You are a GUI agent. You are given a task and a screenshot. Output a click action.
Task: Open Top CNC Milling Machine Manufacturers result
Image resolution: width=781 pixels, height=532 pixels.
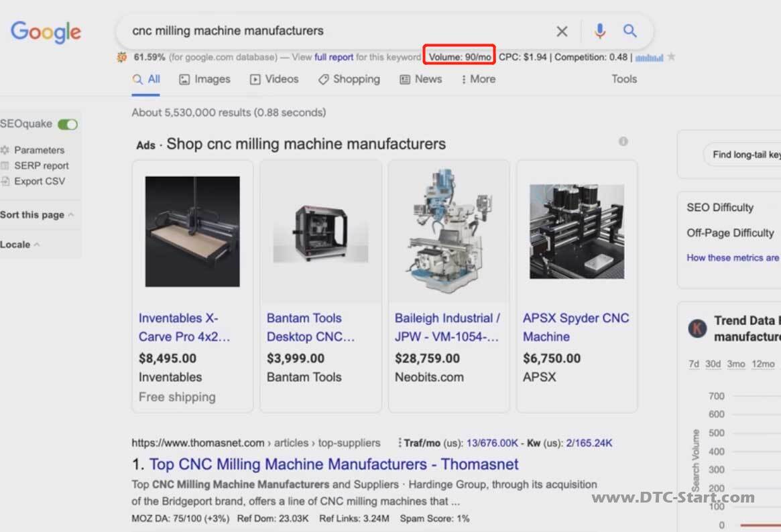coord(334,464)
